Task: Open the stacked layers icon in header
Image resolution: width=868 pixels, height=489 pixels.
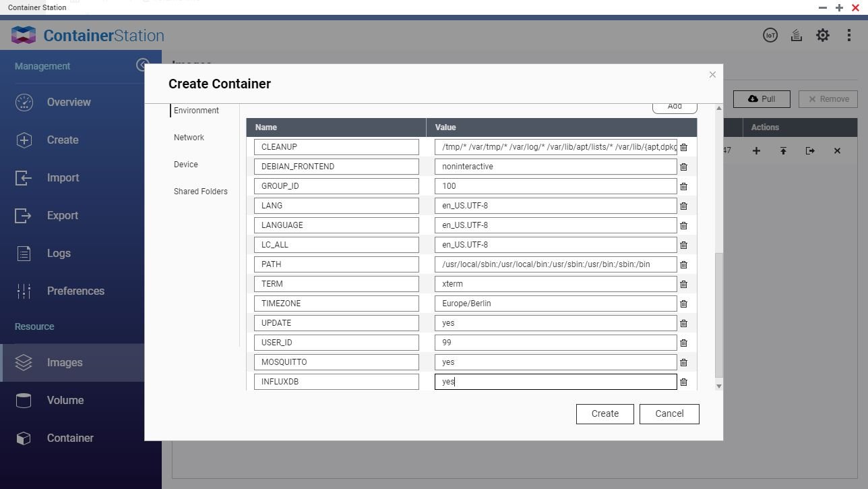Action: pyautogui.click(x=796, y=36)
